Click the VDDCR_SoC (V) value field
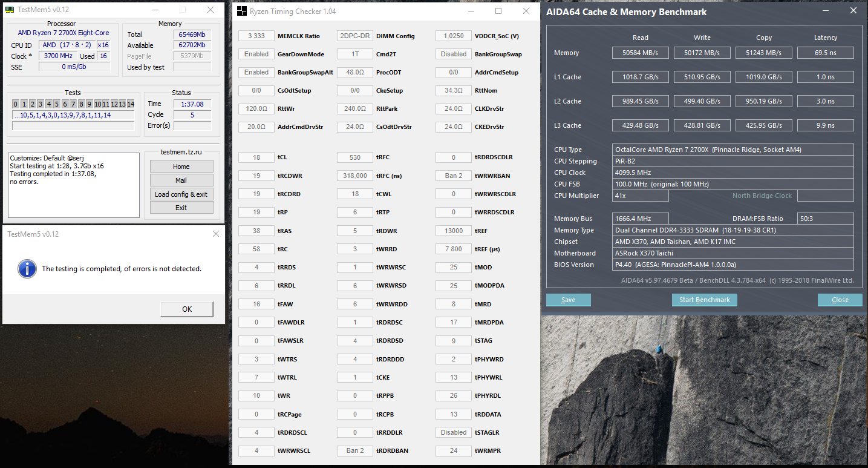868x468 pixels. [x=454, y=36]
